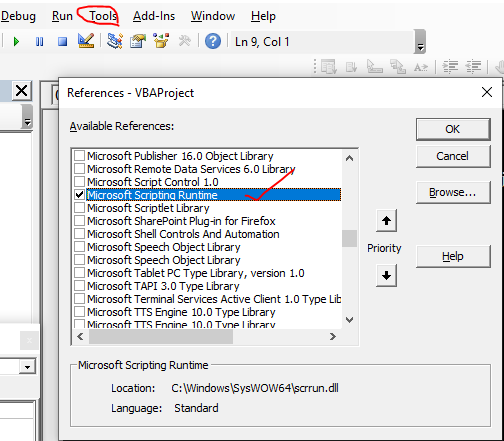
Task: Move reference priority up arrow
Action: pos(386,221)
